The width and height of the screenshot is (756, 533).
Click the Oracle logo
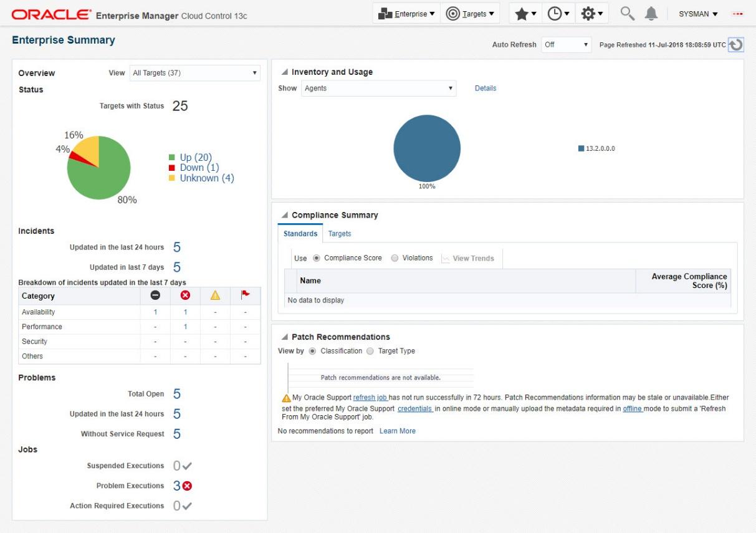click(52, 15)
